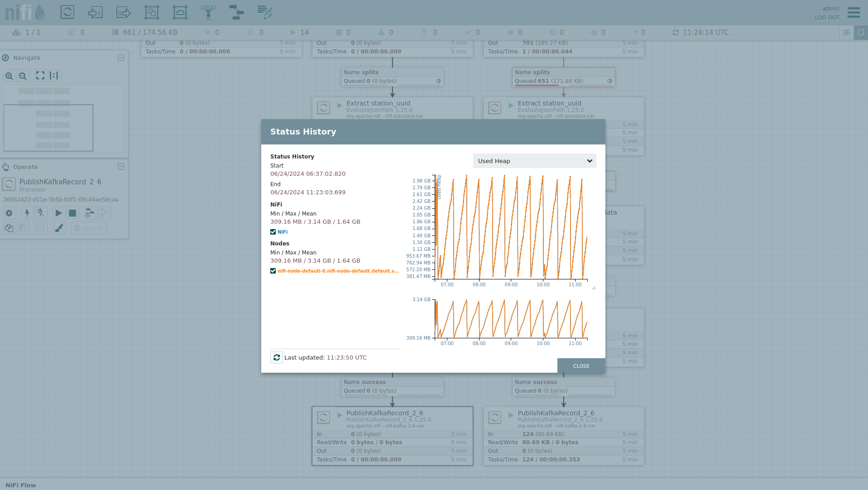Click the configuration gear icon in Operate panel
This screenshot has height=490, width=868.
point(9,213)
